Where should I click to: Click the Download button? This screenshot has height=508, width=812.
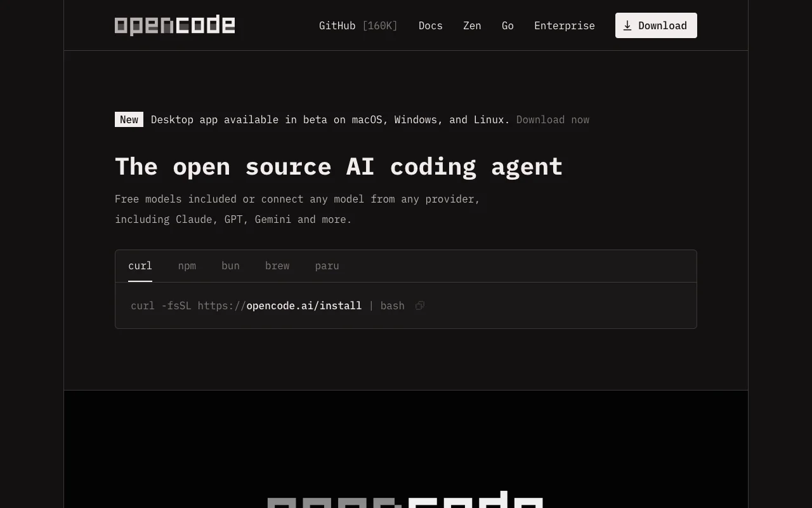coord(656,25)
